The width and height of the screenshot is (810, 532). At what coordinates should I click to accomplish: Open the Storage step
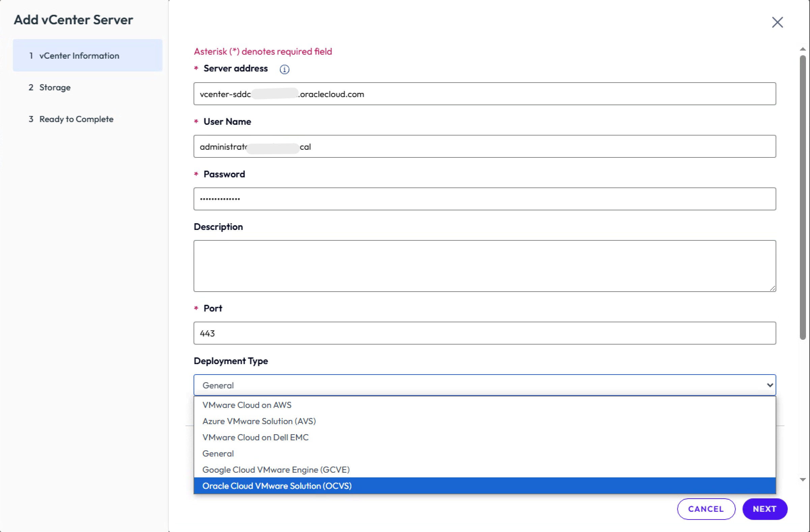point(55,87)
